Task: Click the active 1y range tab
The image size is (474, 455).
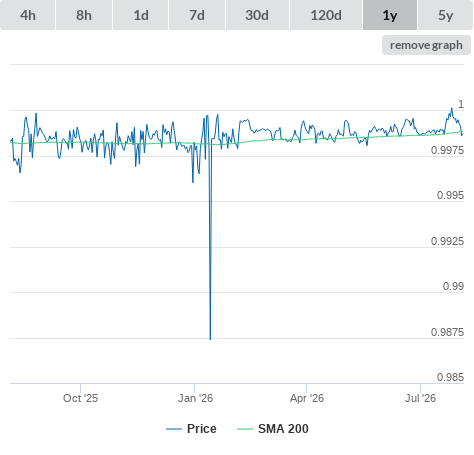Action: click(390, 15)
